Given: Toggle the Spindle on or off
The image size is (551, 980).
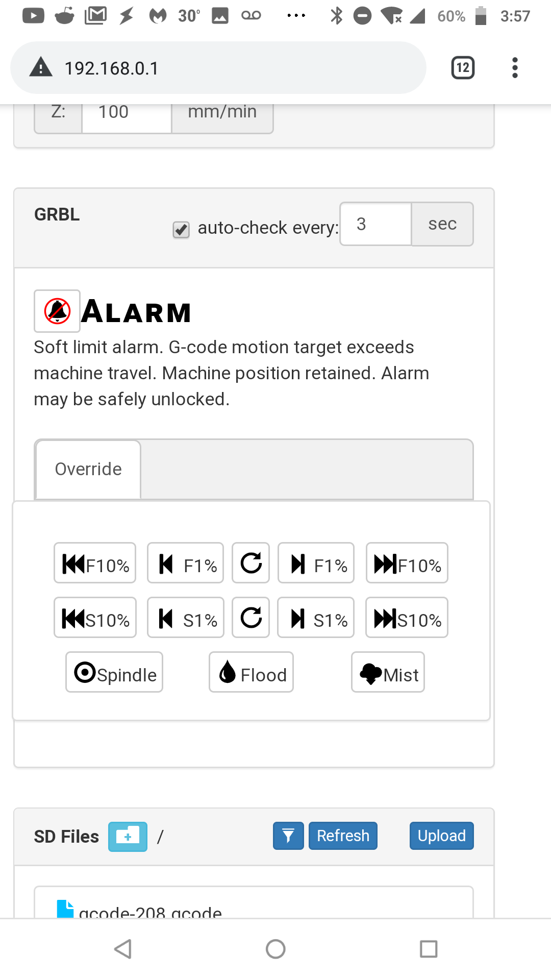Looking at the screenshot, I should click(x=113, y=673).
